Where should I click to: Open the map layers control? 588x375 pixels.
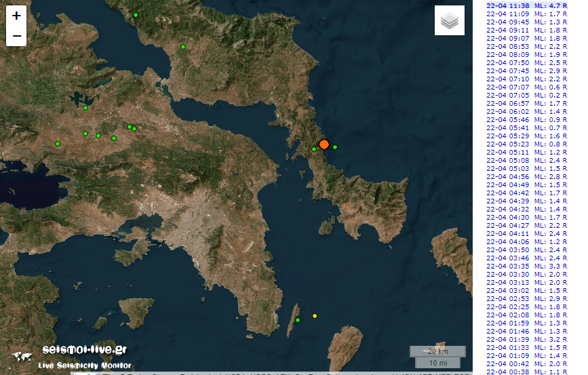(x=449, y=21)
